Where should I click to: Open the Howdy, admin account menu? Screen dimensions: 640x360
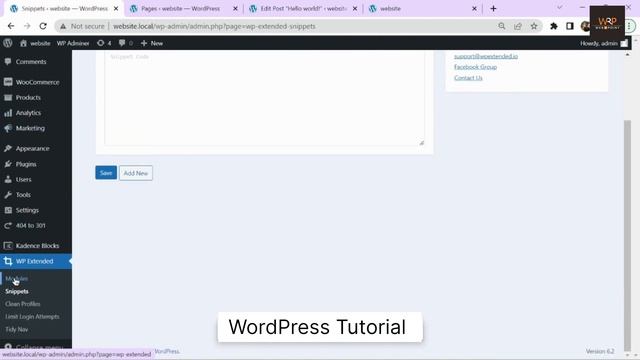tap(604, 43)
